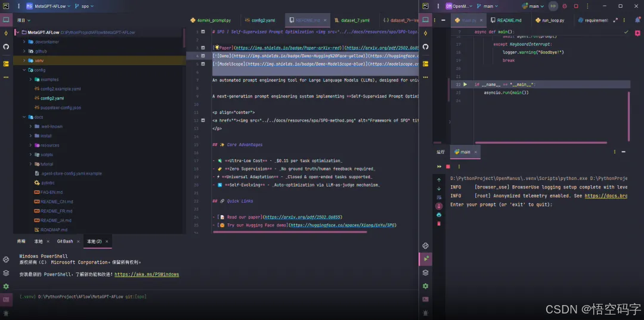Open Hugging Face demo link on line 25
This screenshot has height=320, width=644.
[x=342, y=225]
